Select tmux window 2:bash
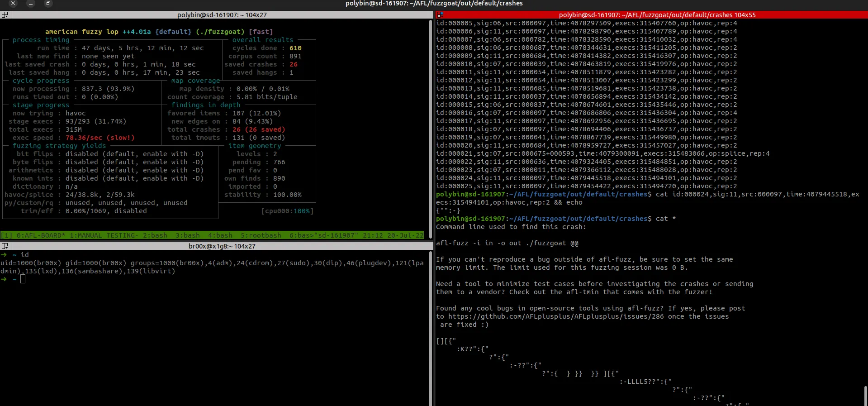The image size is (868, 406). [x=155, y=235]
